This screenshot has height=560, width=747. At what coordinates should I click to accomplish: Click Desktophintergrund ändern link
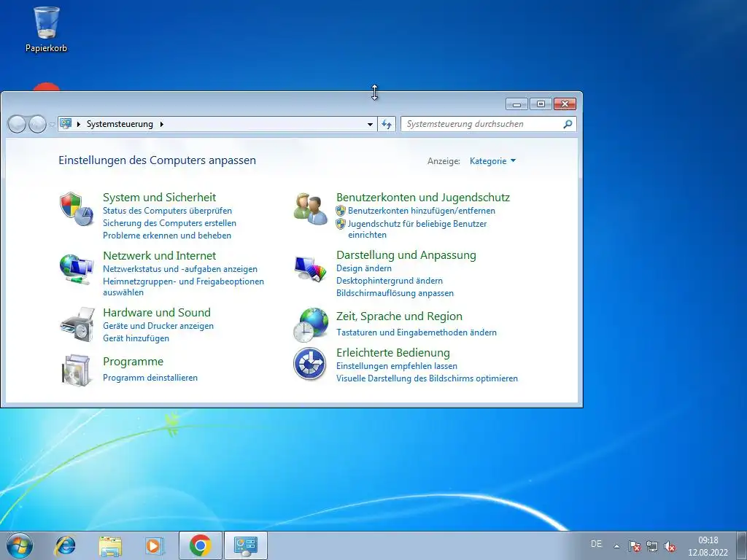390,281
